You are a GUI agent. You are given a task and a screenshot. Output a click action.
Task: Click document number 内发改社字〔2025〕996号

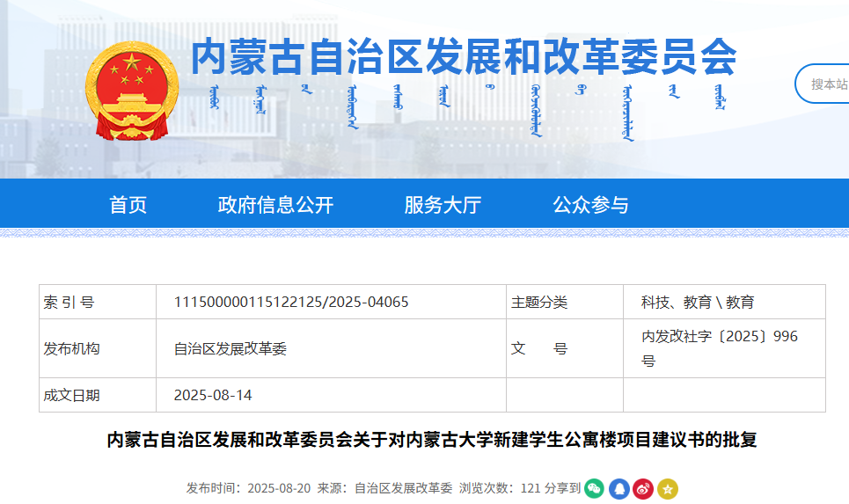(x=720, y=348)
